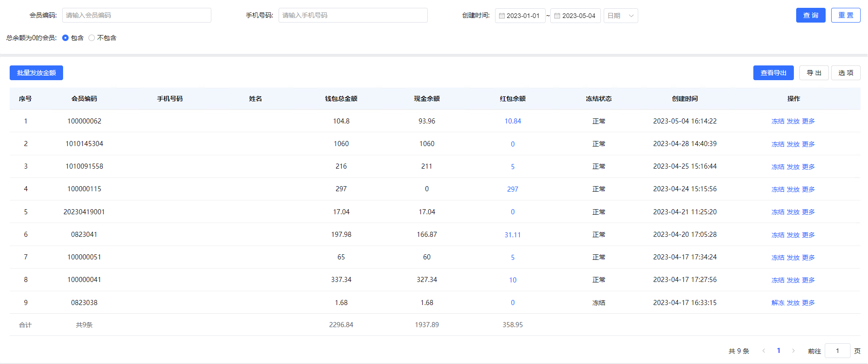Click 批量发放金额 button
The image size is (868, 364).
click(36, 73)
